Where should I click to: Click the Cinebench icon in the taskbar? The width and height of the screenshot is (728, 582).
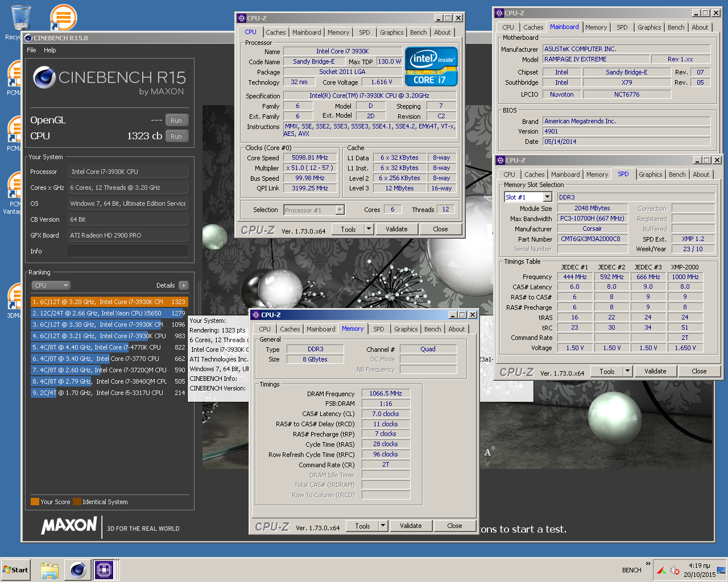(78, 569)
